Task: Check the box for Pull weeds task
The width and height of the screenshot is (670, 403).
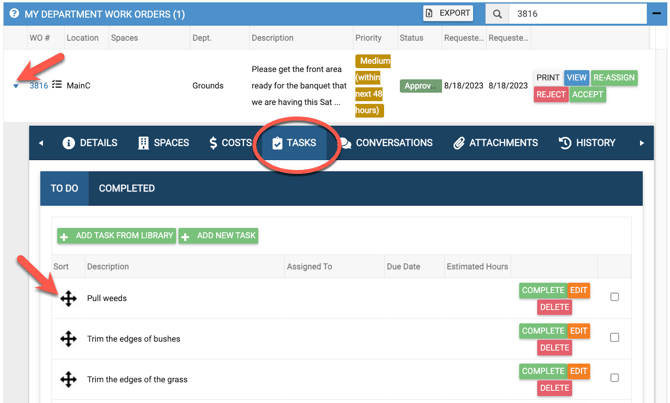Action: [x=614, y=297]
